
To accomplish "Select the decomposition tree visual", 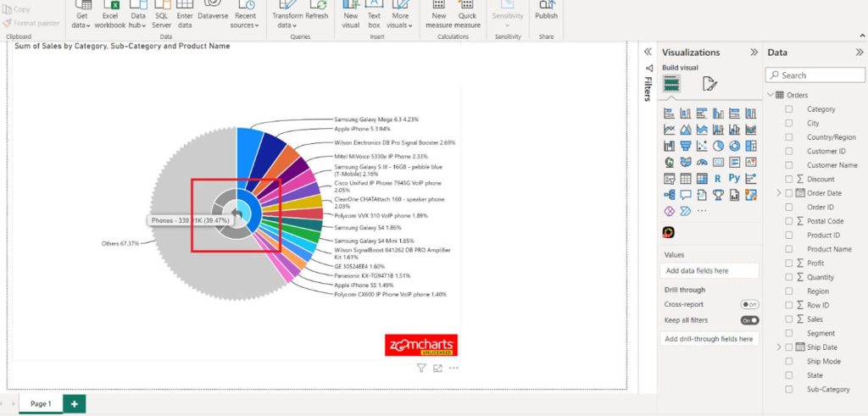I will coord(670,195).
